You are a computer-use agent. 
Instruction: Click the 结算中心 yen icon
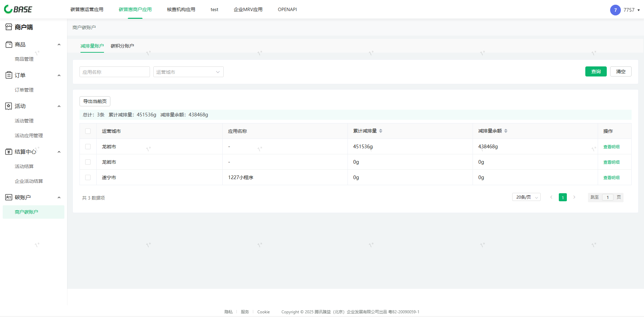[x=9, y=152]
